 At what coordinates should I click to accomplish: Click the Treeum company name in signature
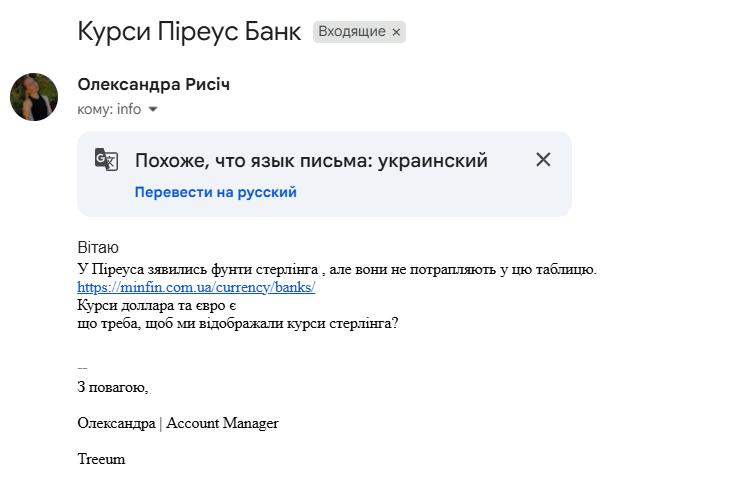click(x=101, y=459)
